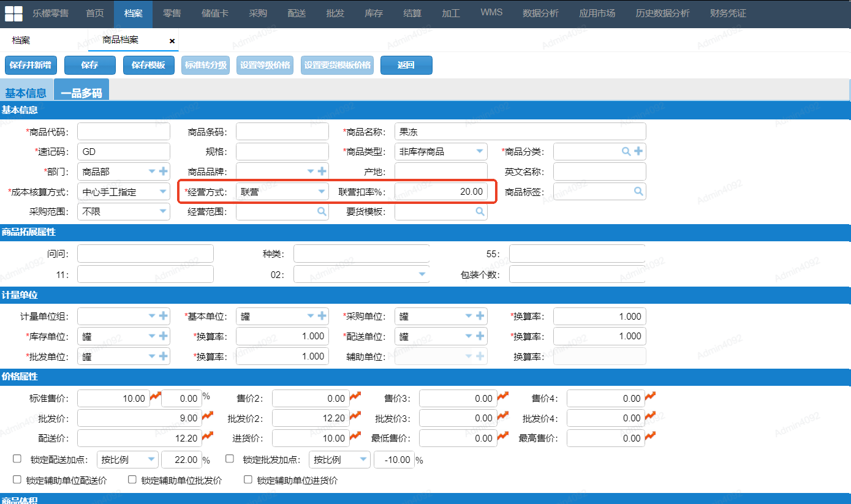
Task: Add 基本单位 plus icon
Action: pos(322,316)
